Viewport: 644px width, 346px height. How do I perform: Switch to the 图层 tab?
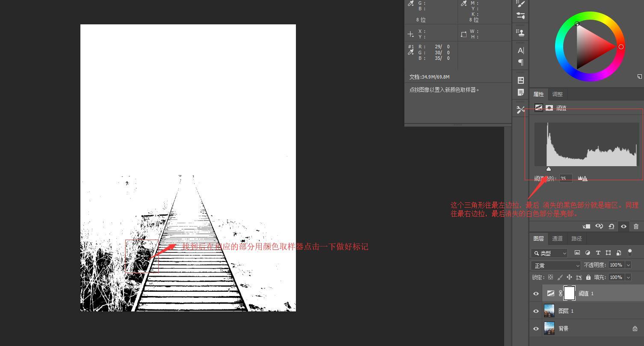coord(539,239)
